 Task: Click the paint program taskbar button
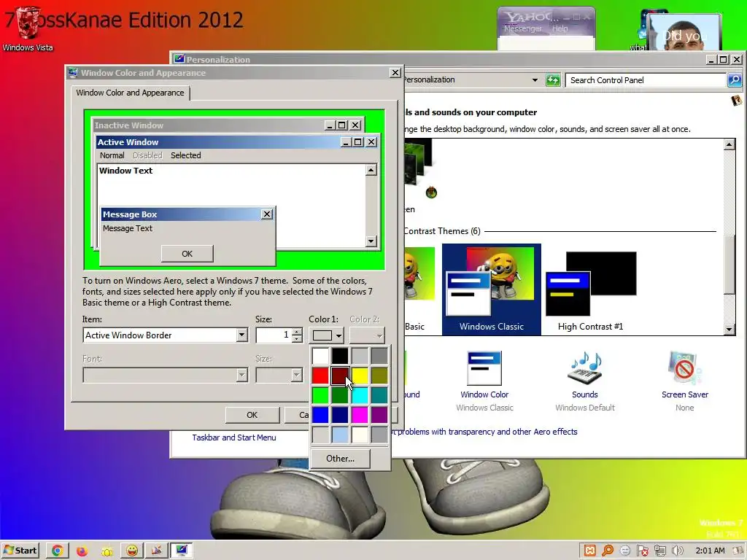coord(156,551)
